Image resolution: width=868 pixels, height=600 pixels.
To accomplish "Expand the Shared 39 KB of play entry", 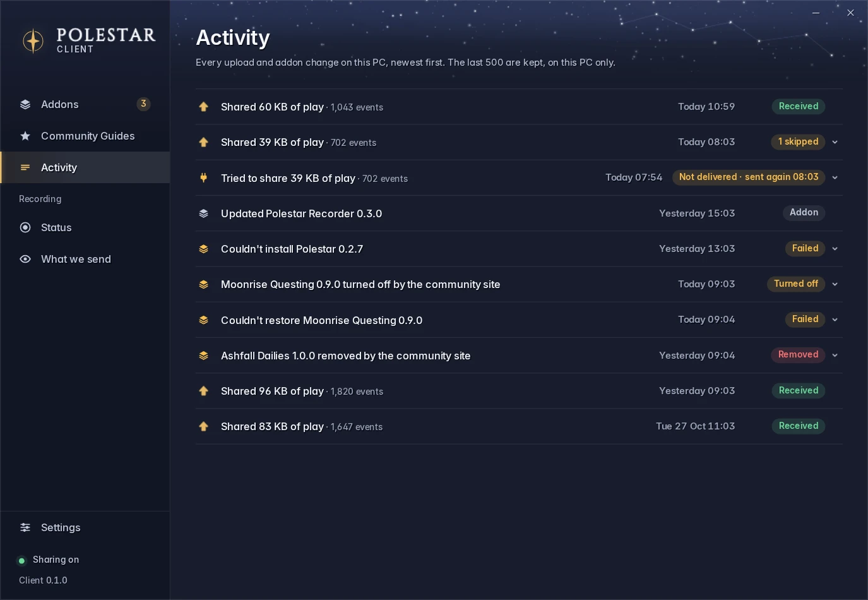I will point(835,142).
